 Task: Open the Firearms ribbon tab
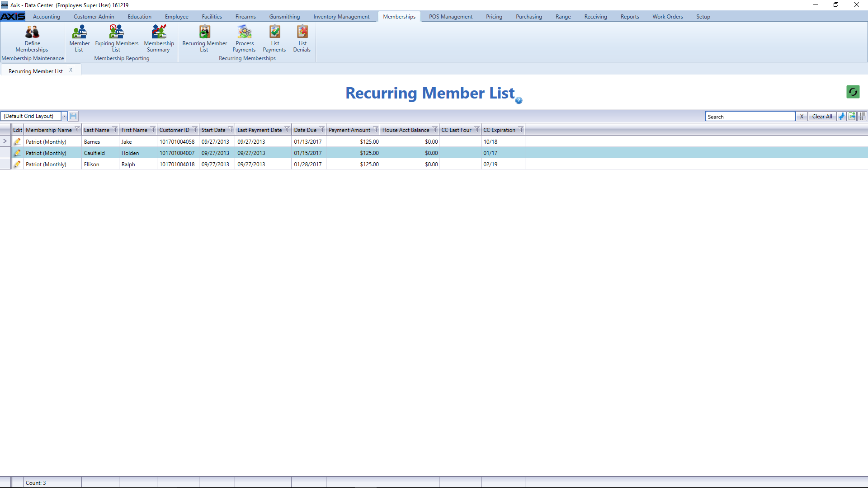[245, 17]
